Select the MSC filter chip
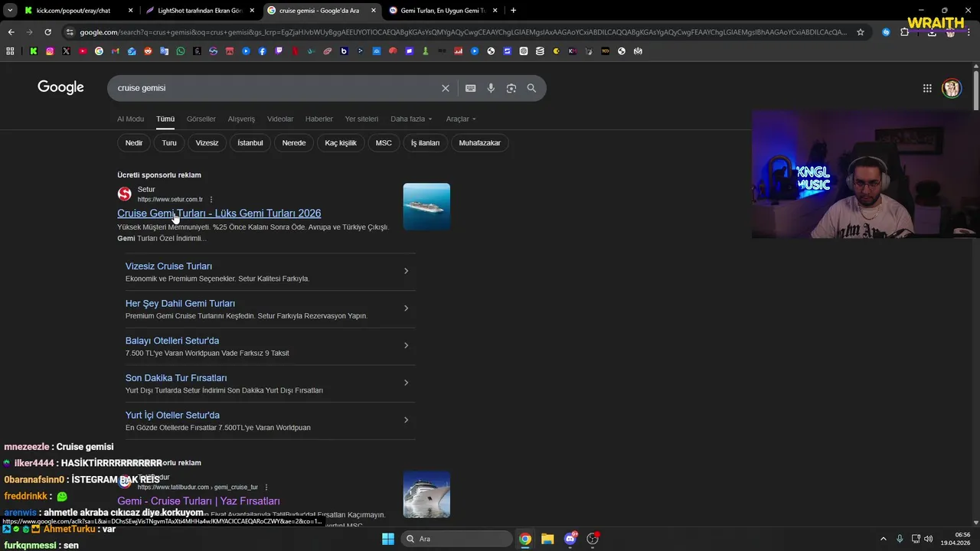Image resolution: width=980 pixels, height=551 pixels. [384, 143]
